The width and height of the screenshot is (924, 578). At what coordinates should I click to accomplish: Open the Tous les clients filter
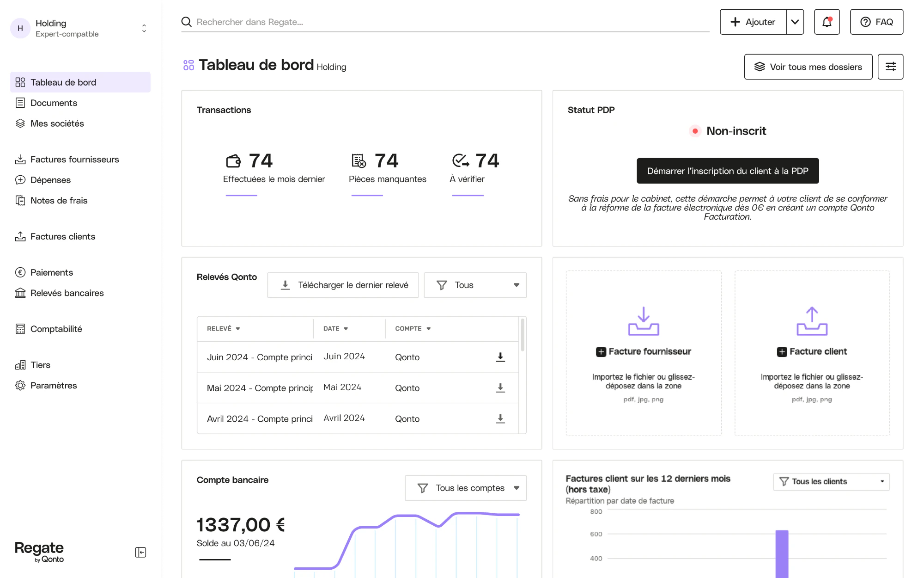(831, 481)
